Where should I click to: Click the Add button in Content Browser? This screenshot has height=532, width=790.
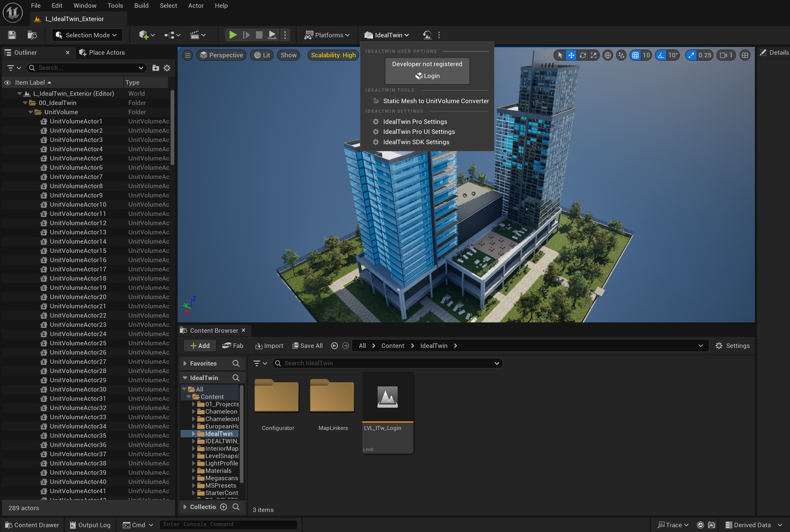[x=200, y=346]
